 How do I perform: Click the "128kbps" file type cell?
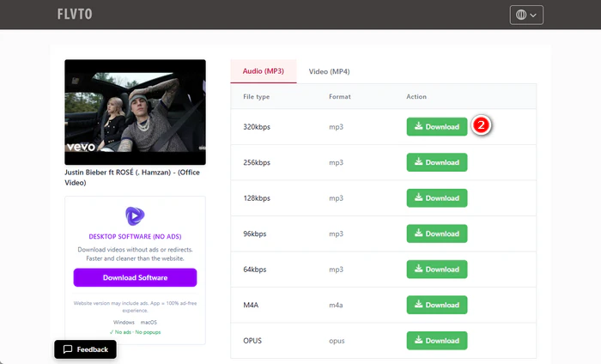pos(257,198)
